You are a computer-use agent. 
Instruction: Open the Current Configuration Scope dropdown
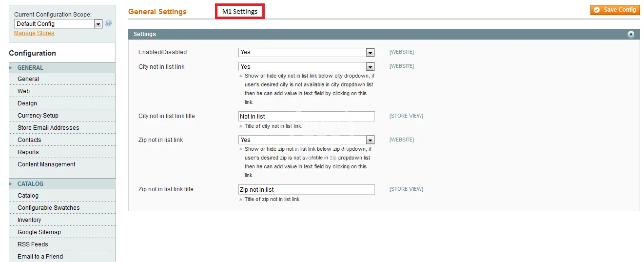pos(58,24)
